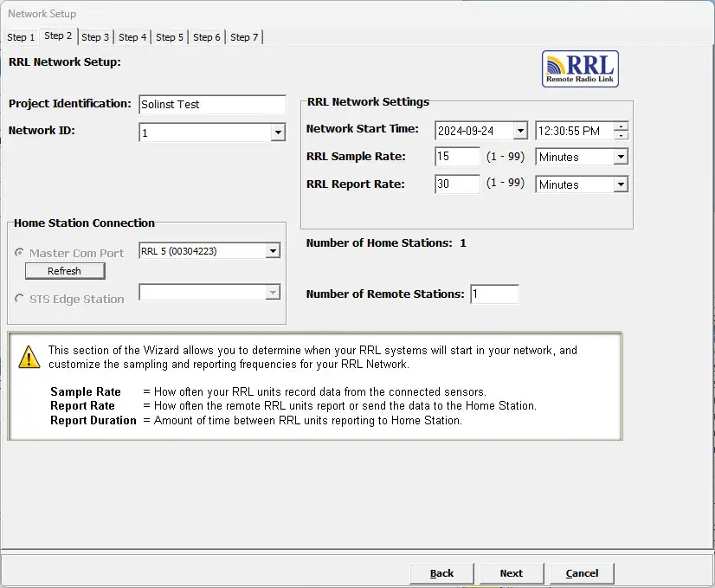Click the Back button
715x588 pixels.
pyautogui.click(x=441, y=573)
